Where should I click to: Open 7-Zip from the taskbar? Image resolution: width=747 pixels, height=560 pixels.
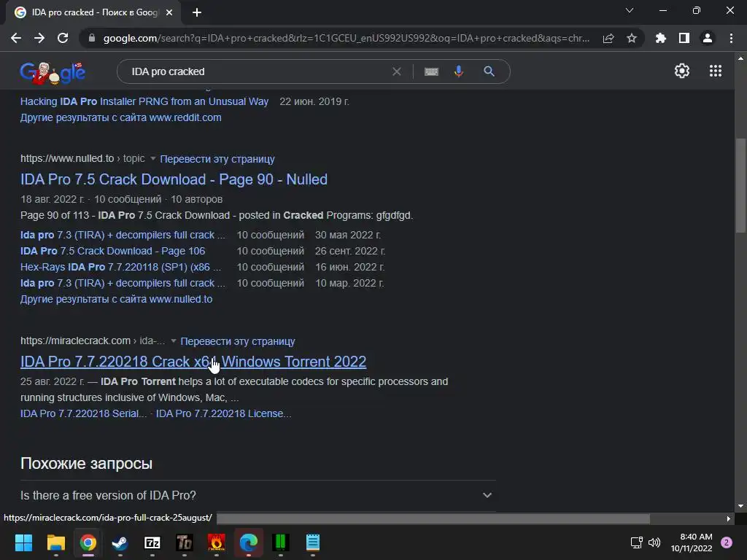tap(152, 542)
